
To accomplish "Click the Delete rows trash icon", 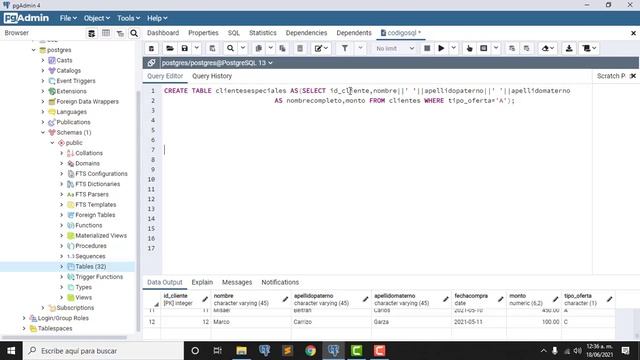I will (300, 49).
